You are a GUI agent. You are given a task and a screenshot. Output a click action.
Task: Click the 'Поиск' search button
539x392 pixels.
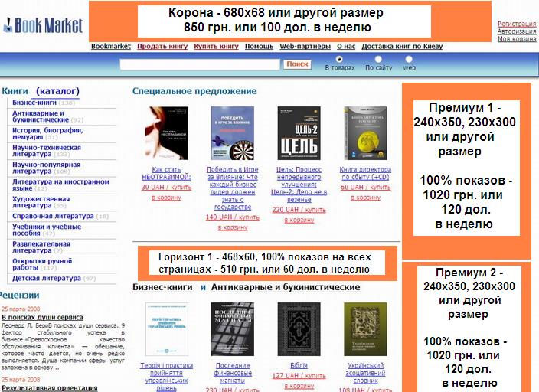[x=297, y=64]
